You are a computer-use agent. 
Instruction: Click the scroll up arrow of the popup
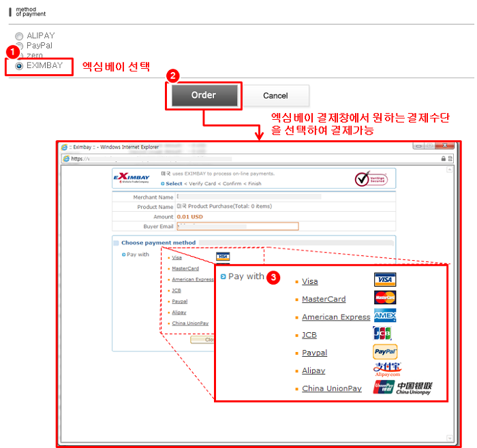[x=450, y=170]
